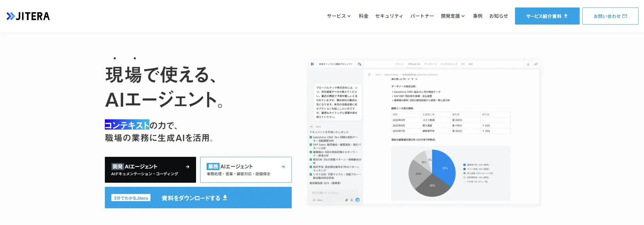This screenshot has height=225, width=644.
Task: Click the データソース統合分析 heading
Action: click(x=404, y=87)
